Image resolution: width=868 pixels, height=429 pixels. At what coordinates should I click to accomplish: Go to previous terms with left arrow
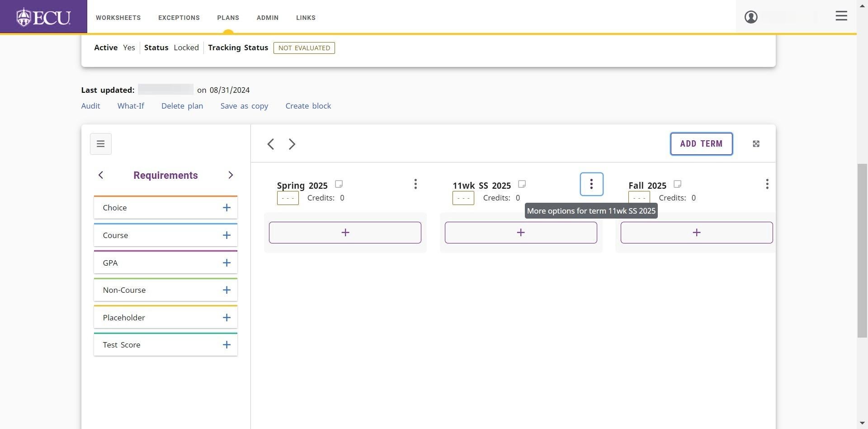point(270,144)
